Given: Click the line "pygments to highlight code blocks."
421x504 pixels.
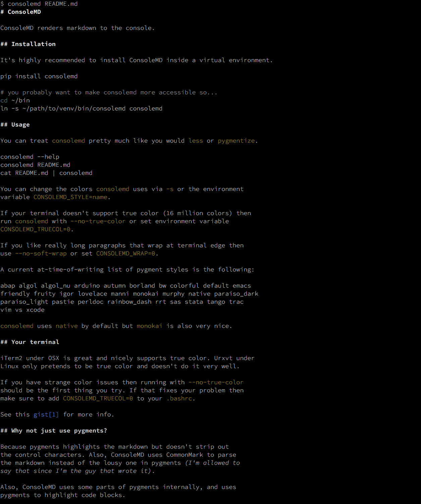Looking at the screenshot, I should click(63, 495).
